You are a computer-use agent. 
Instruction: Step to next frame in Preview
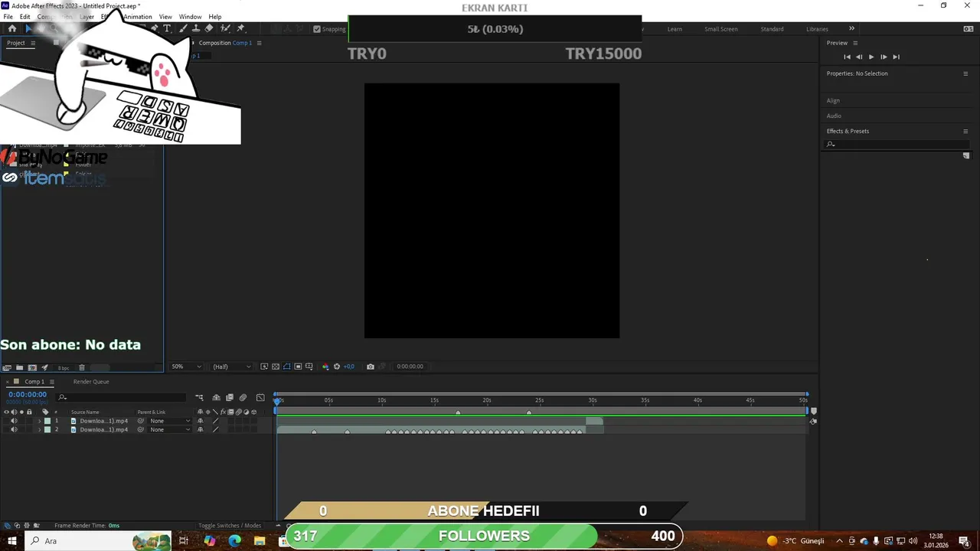[884, 57]
